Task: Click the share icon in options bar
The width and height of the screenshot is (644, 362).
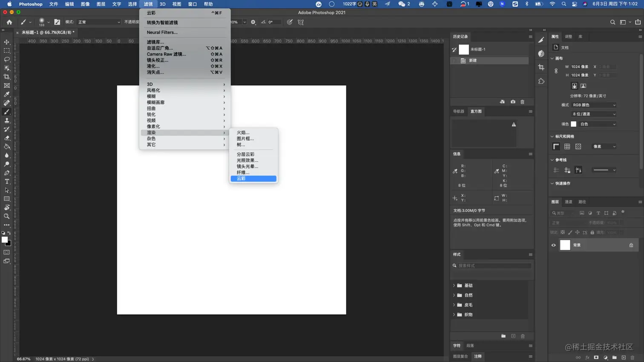Action: pos(638,22)
